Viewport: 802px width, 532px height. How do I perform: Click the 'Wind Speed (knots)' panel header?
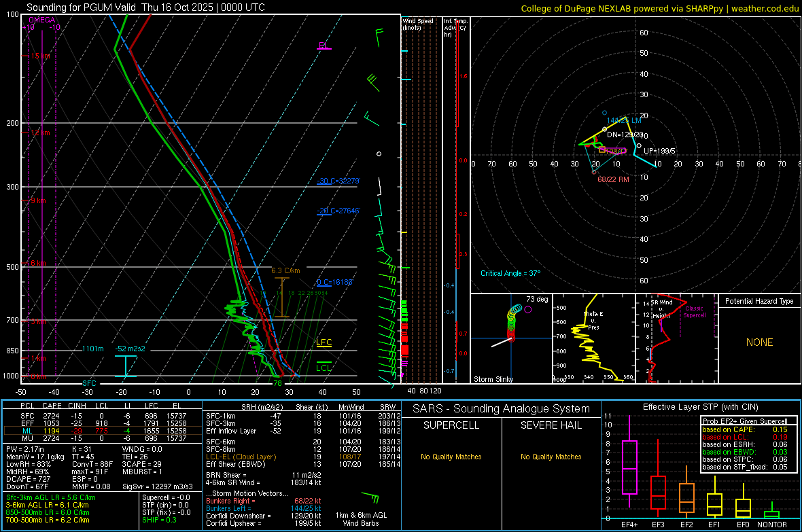[x=418, y=24]
